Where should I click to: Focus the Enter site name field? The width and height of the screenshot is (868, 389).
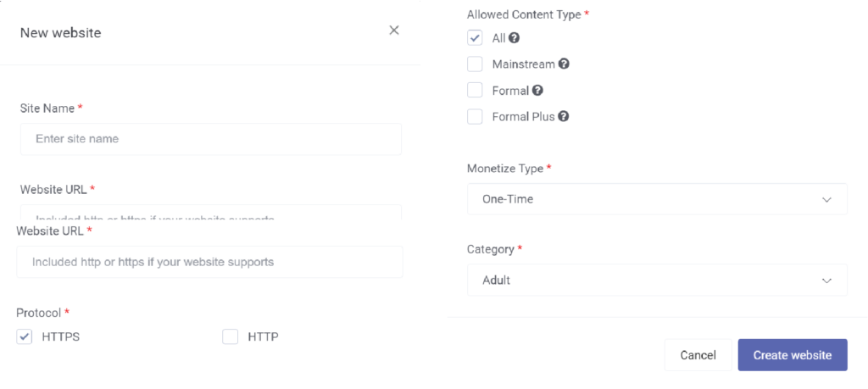click(x=211, y=139)
